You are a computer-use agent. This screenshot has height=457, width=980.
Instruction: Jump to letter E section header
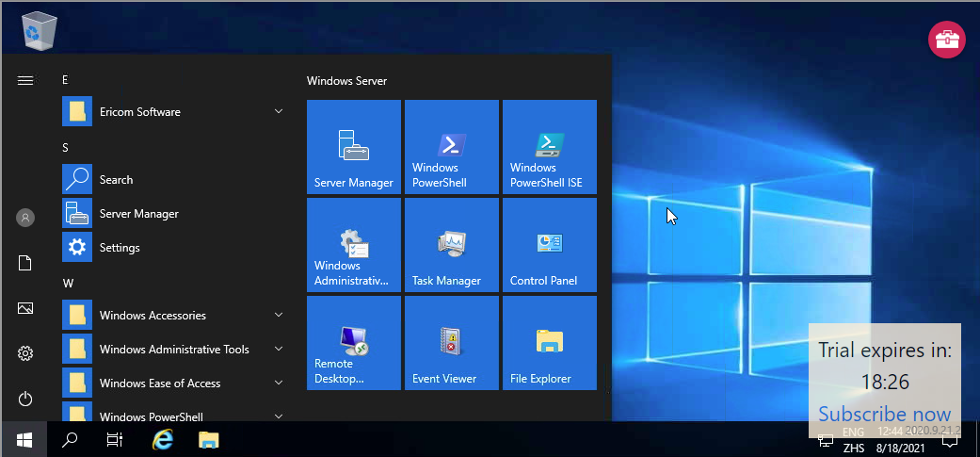pos(65,80)
